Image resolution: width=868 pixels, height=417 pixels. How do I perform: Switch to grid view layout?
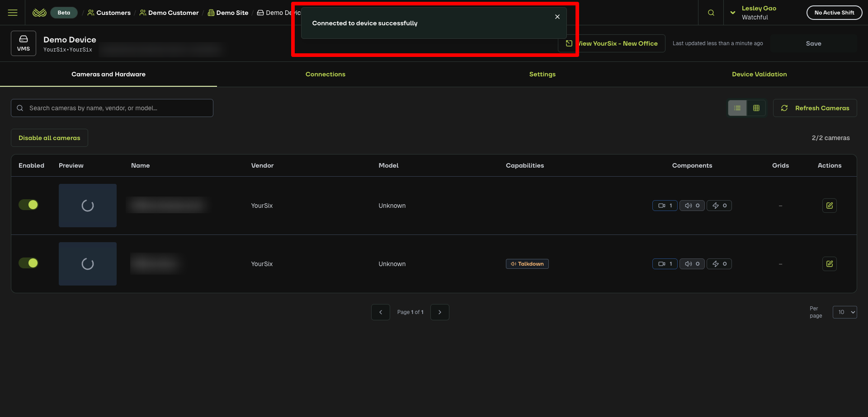pos(756,108)
